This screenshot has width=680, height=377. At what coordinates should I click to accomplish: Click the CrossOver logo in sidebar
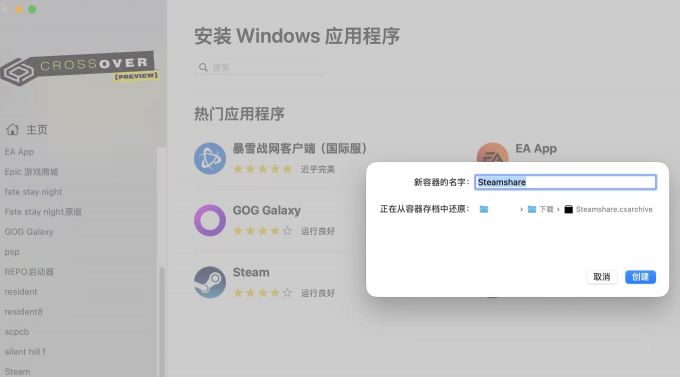[x=79, y=68]
